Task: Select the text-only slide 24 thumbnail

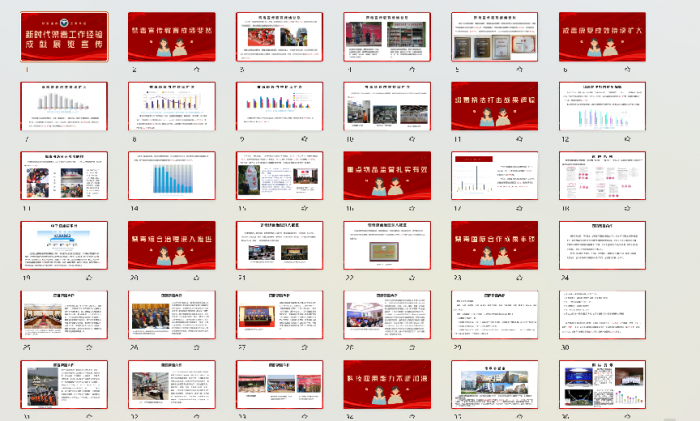Action: click(603, 245)
